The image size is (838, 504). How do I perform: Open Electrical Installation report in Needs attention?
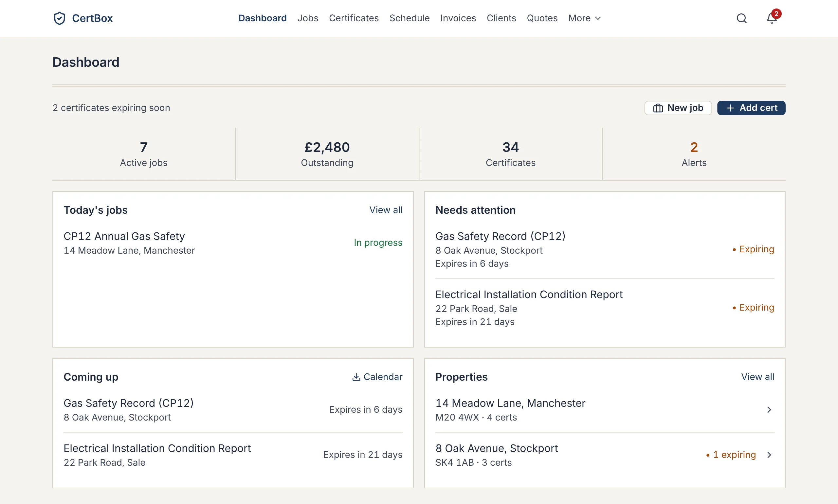coord(605,308)
